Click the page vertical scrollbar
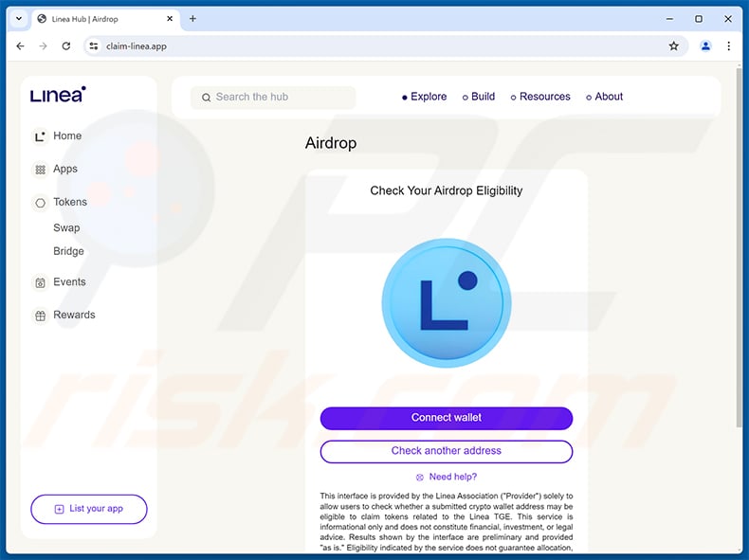This screenshot has height=560, width=749. (739, 248)
